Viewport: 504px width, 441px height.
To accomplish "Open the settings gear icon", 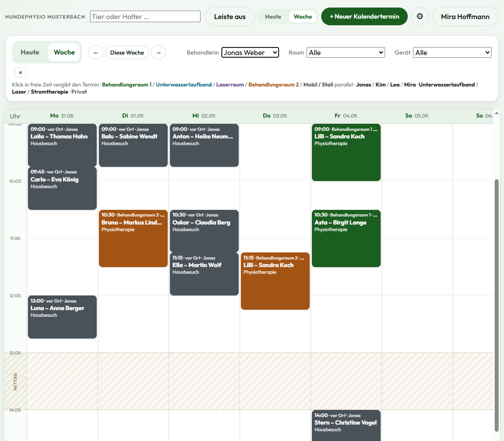I will 419,16.
